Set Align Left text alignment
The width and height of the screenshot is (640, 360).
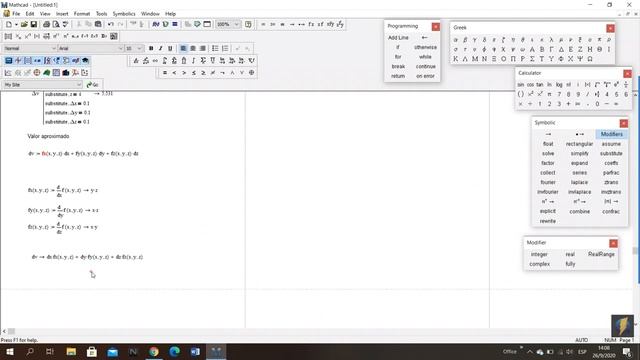[x=183, y=48]
